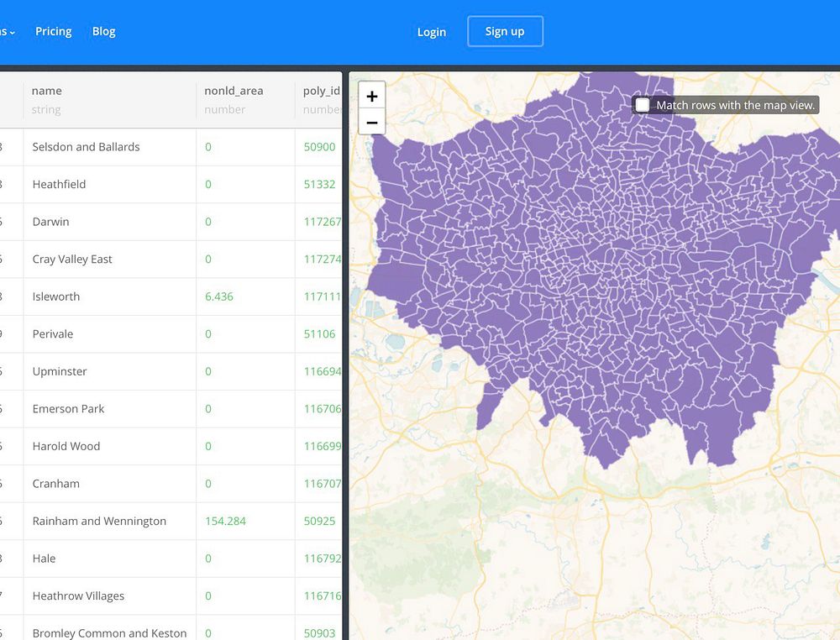Select the Bromley Common and Keston row
840x640 pixels.
(x=171, y=630)
